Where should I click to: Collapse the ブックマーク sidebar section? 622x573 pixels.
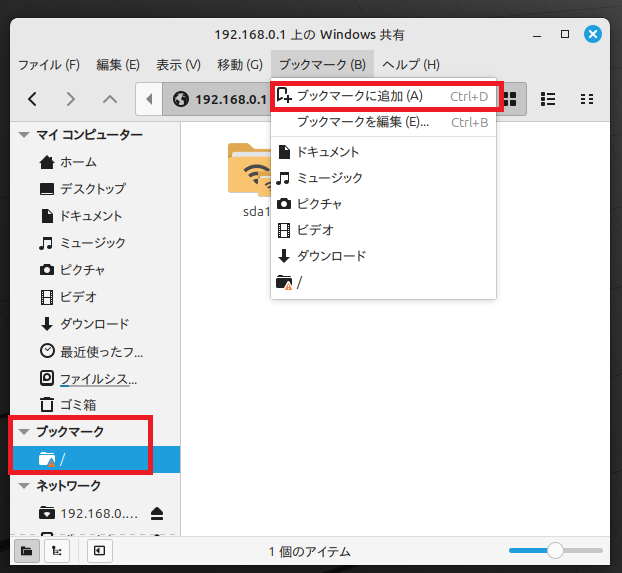24,432
